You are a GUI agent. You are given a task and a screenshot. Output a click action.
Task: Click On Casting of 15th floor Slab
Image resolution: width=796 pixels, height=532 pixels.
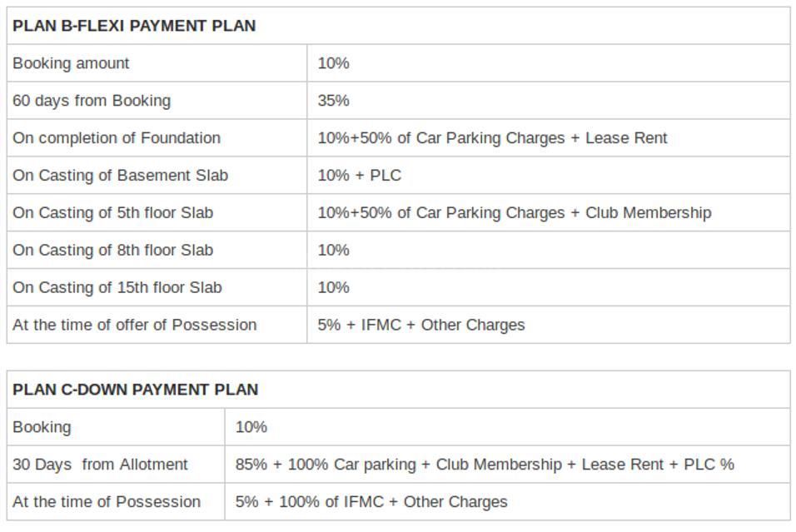pyautogui.click(x=117, y=288)
